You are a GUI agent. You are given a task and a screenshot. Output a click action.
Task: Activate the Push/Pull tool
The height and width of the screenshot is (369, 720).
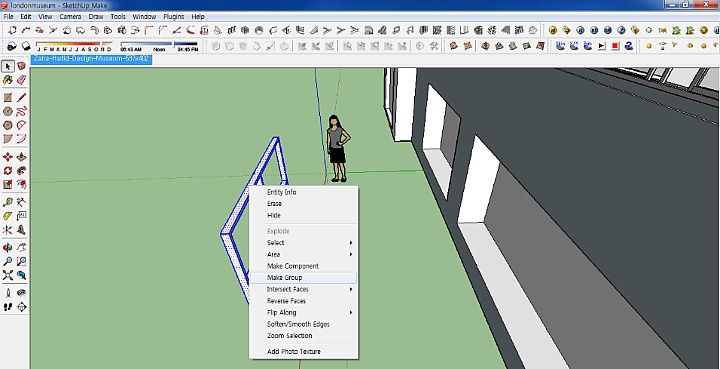(22, 157)
